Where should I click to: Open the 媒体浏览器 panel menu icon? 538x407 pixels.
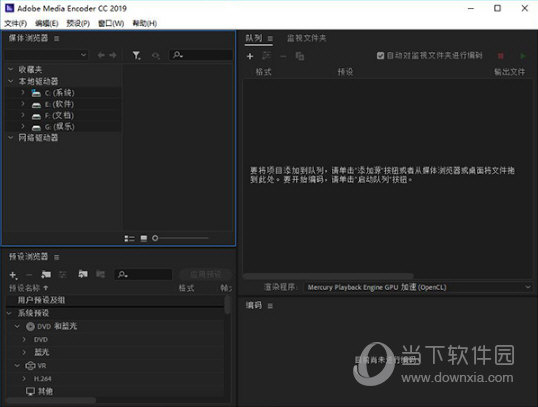click(57, 38)
